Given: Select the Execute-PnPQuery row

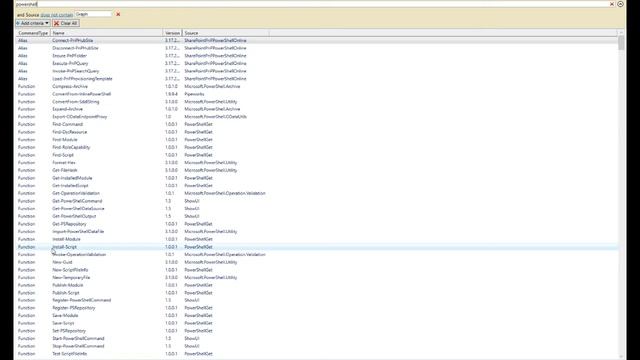Looking at the screenshot, I should click(317, 63).
